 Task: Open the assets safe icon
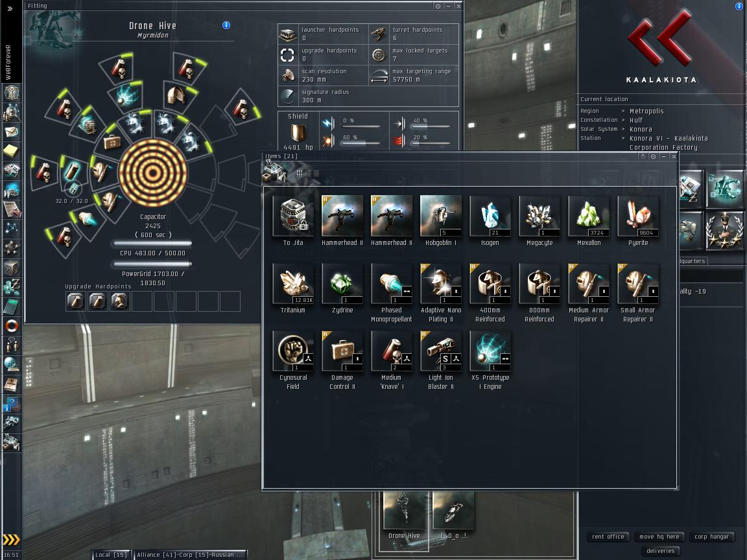coord(12,268)
